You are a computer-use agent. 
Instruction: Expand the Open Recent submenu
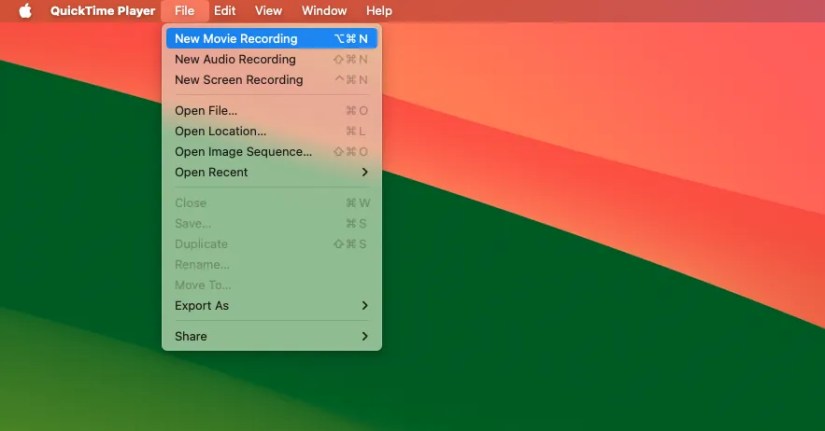(x=271, y=172)
